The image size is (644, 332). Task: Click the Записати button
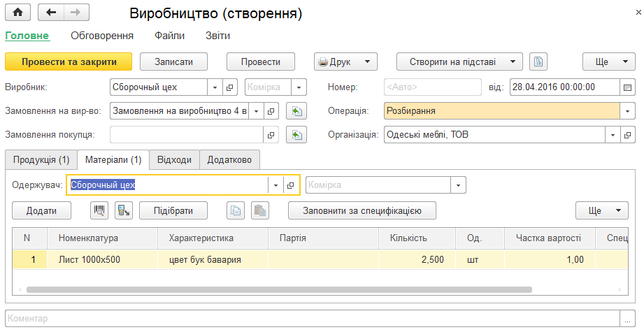(x=173, y=62)
